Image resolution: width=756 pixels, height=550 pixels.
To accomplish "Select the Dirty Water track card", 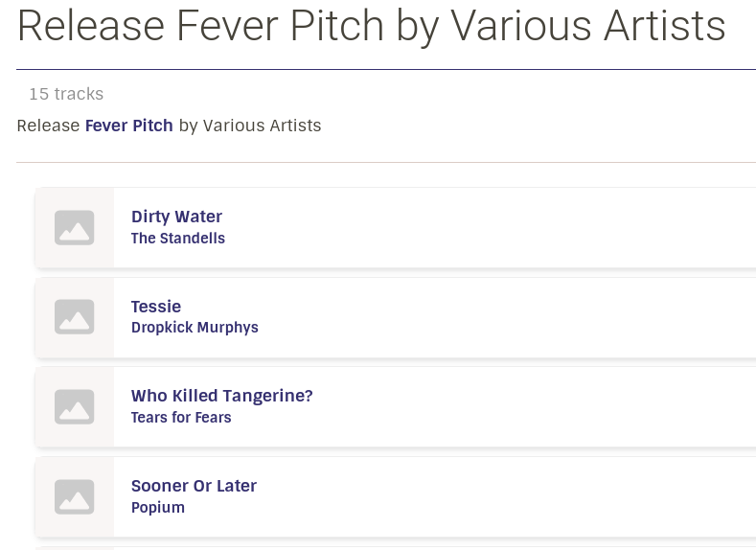I will pos(396,227).
